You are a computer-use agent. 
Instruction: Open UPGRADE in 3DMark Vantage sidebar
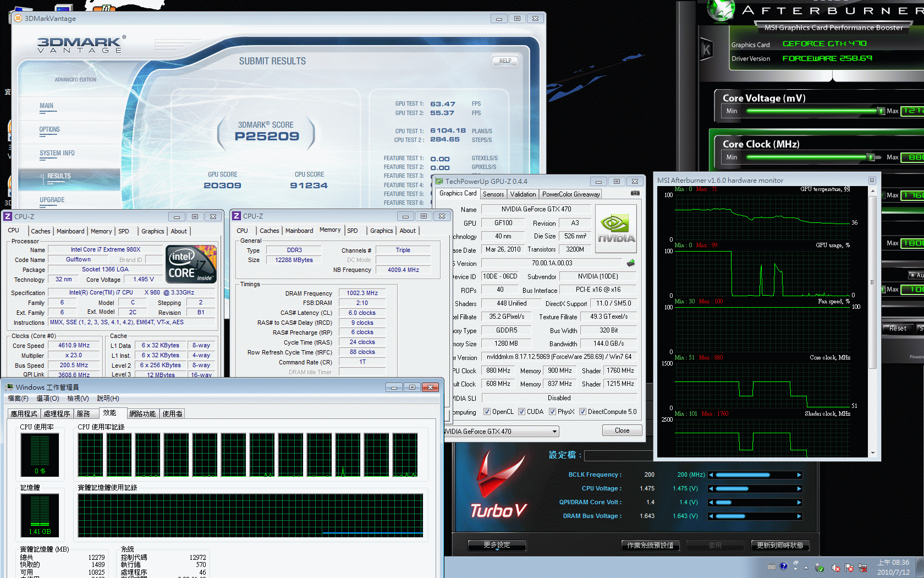pos(52,200)
